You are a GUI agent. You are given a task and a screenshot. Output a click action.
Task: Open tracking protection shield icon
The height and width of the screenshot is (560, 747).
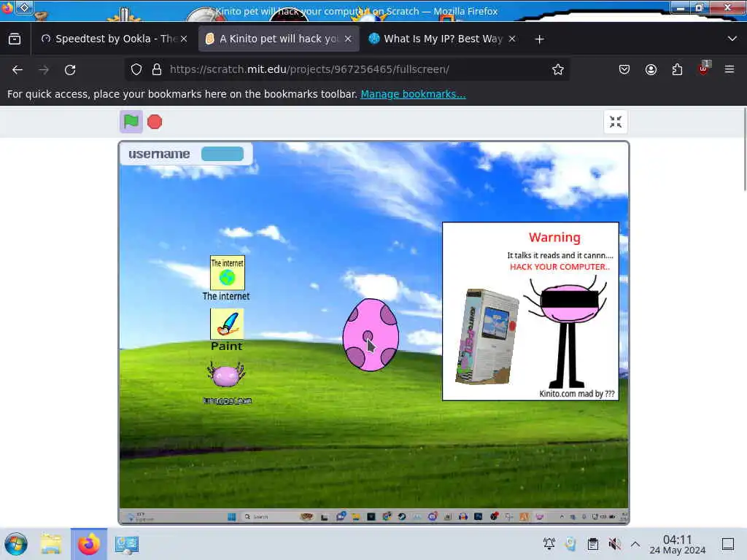pos(136,69)
